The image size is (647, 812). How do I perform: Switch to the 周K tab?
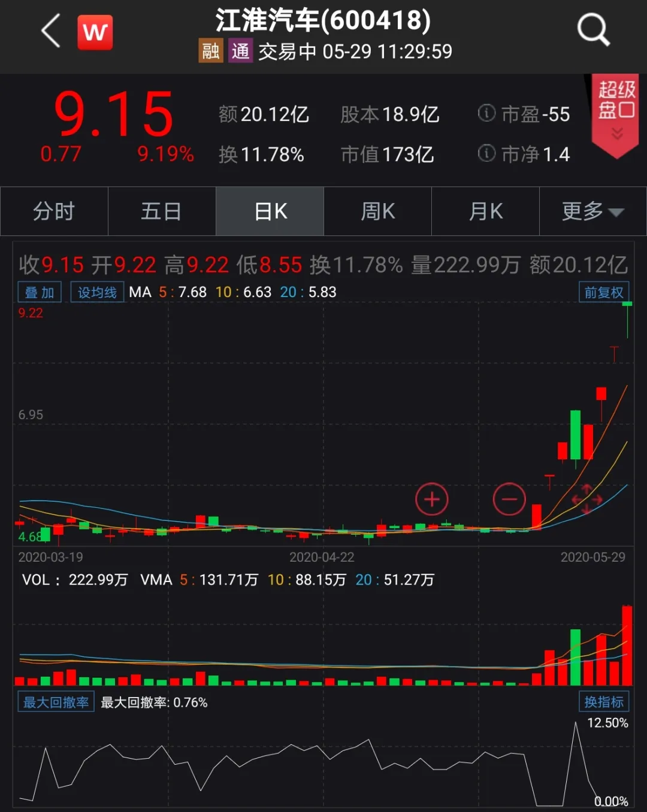(x=377, y=211)
